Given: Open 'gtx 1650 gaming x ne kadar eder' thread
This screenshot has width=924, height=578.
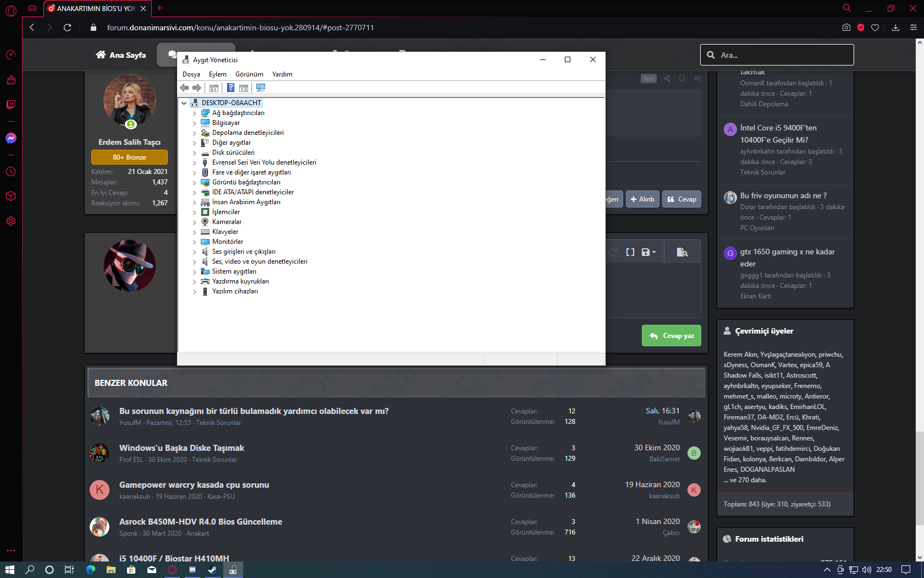Looking at the screenshot, I should (788, 258).
